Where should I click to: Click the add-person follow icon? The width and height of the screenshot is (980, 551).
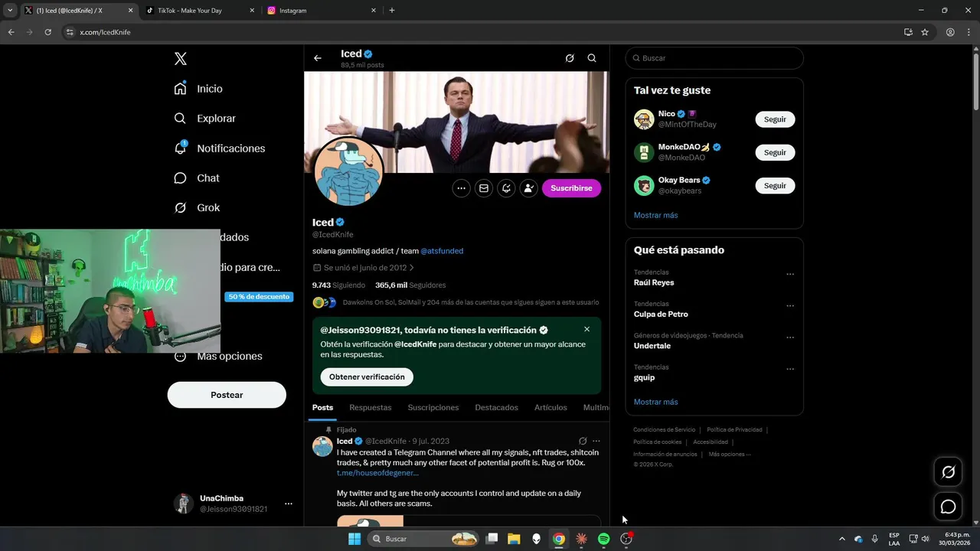(529, 188)
